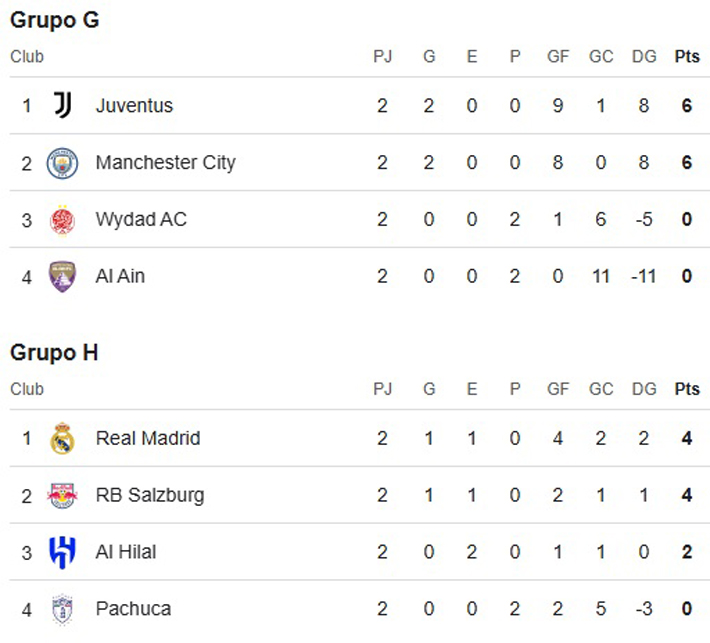Image resolution: width=710 pixels, height=643 pixels.
Task: Click the Pachuca club crest
Action: [x=62, y=609]
